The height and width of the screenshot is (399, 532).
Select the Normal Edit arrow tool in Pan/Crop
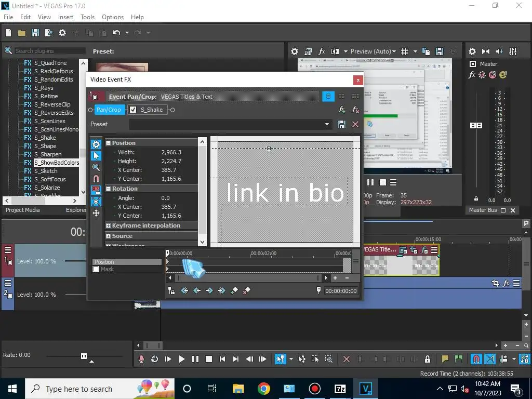point(96,156)
